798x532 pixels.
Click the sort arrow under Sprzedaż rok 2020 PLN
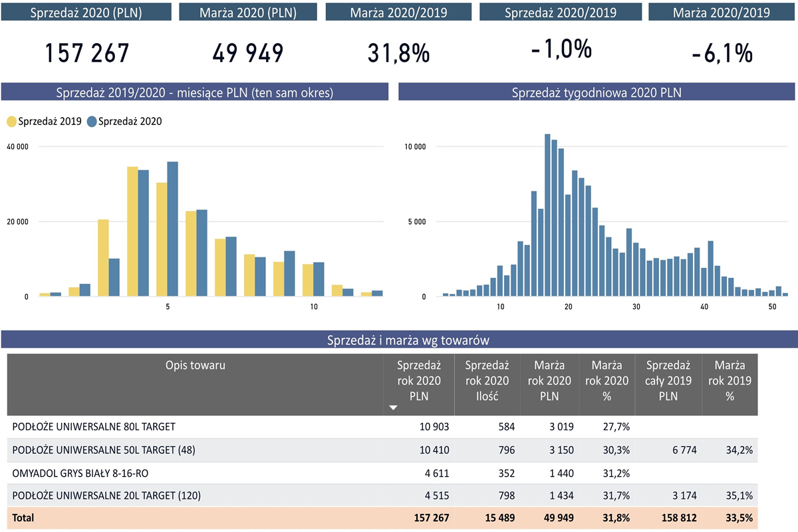pyautogui.click(x=393, y=408)
